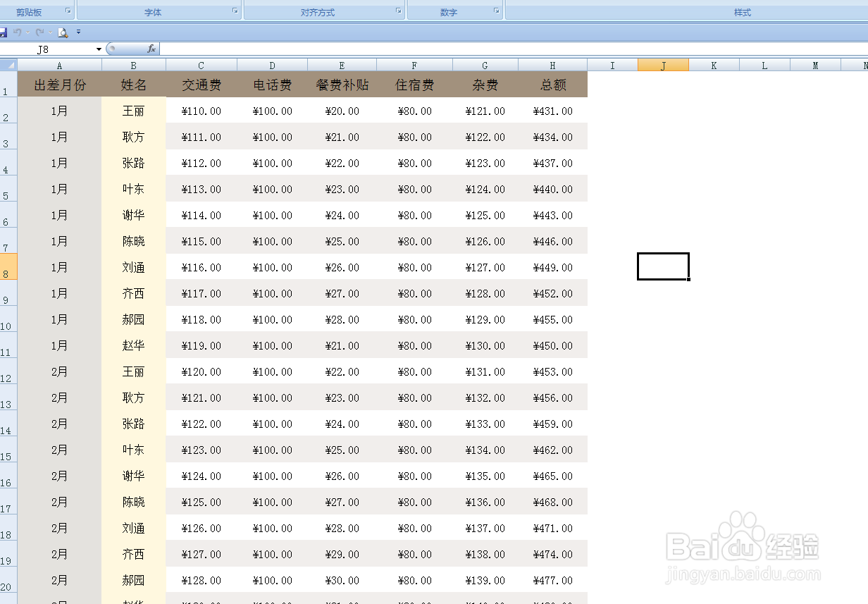Select row 12 header
The image size is (868, 604).
click(8, 371)
